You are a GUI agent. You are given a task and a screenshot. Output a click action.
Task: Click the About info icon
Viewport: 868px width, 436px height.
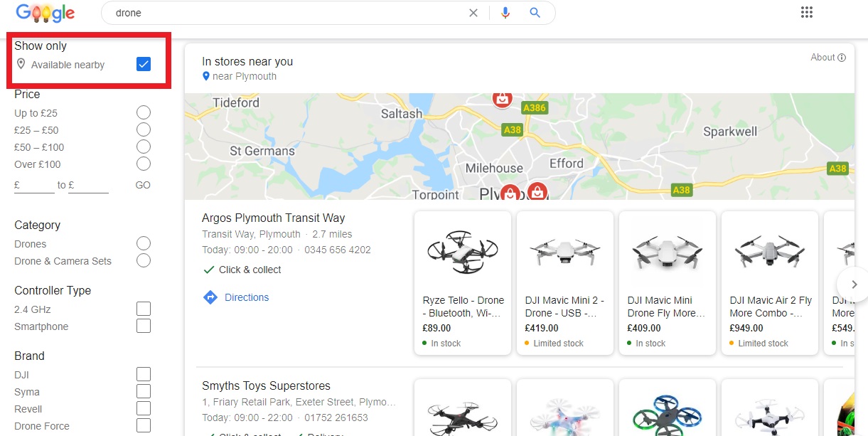pyautogui.click(x=842, y=58)
